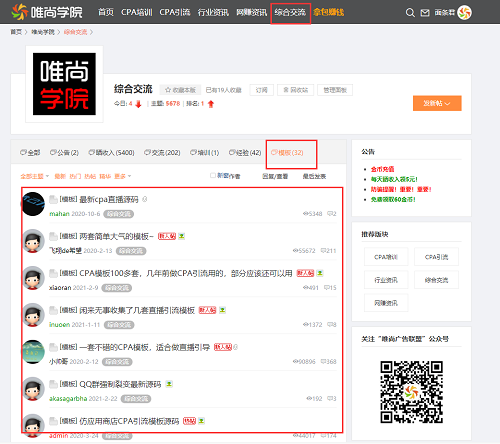Click the 订阅 subscribe button

click(262, 90)
